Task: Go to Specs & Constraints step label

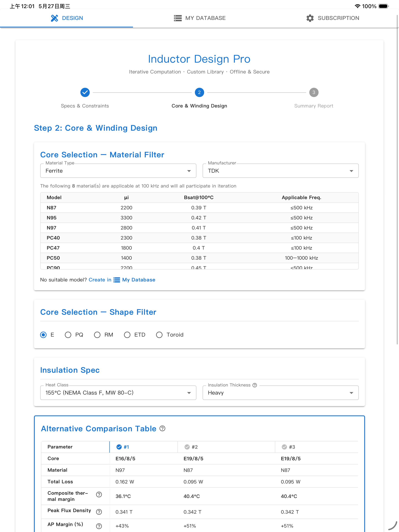Action: [85, 106]
